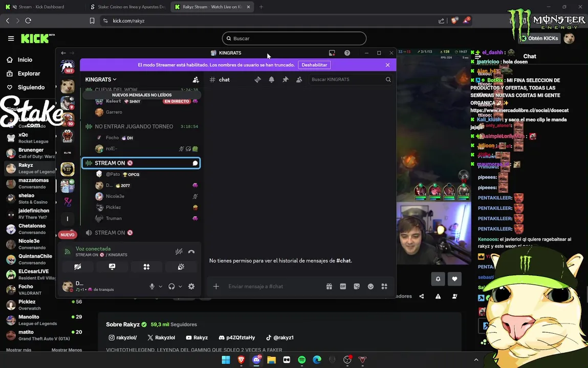Click NUEVO unread indicator in server list
The image size is (588, 368).
pos(68,235)
